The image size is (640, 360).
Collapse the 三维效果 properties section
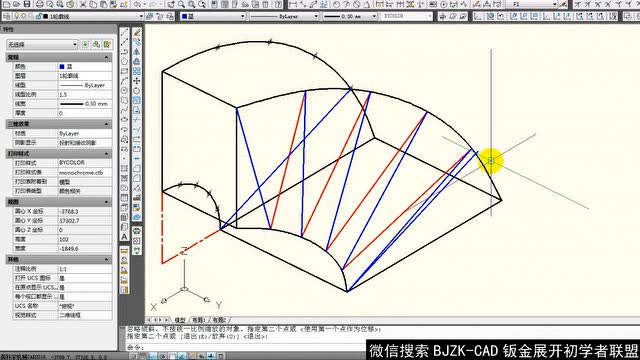pos(107,124)
